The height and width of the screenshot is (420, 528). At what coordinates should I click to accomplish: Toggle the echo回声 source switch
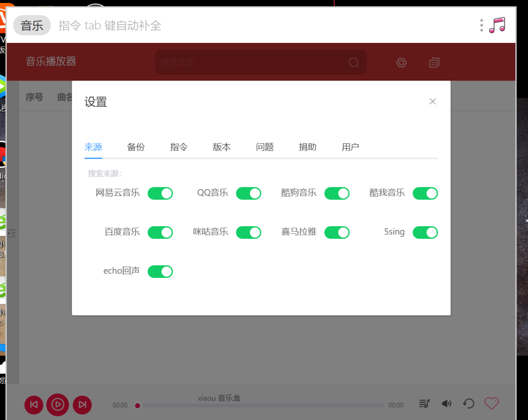[160, 272]
